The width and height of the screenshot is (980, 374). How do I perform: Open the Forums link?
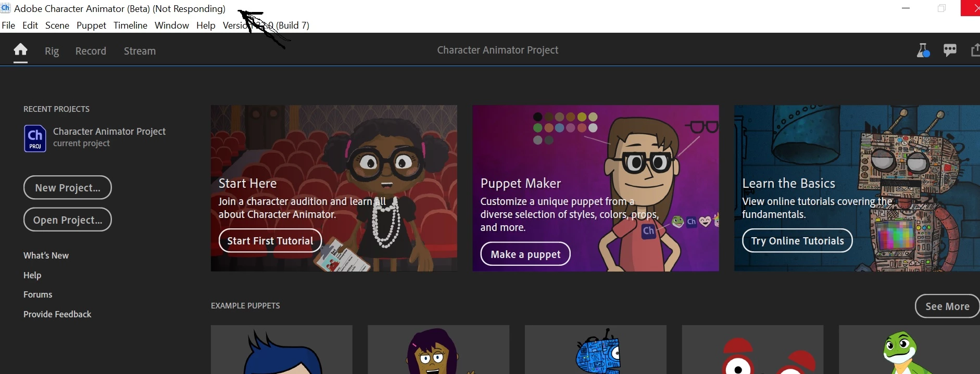click(37, 294)
